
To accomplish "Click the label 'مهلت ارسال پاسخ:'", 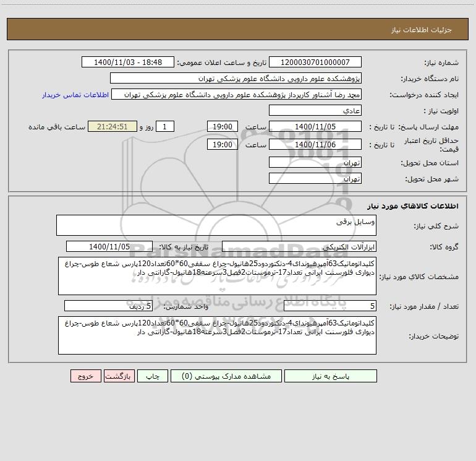I will [x=428, y=127].
